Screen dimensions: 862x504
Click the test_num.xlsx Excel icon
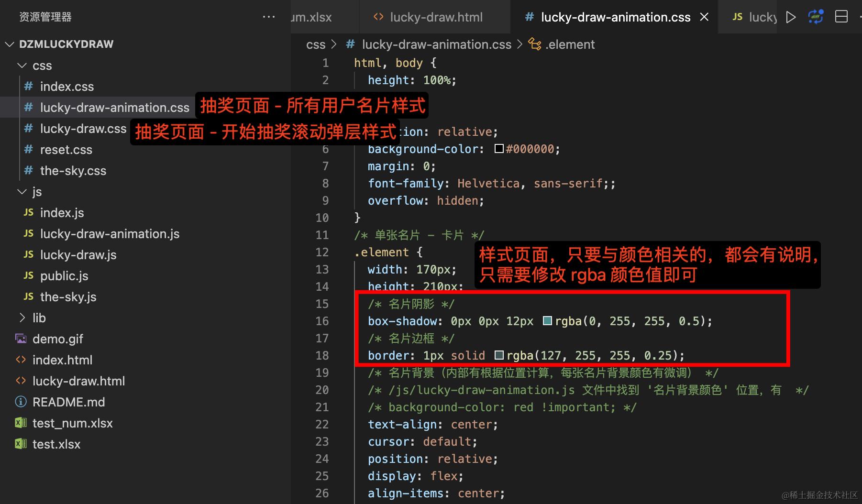point(21,423)
